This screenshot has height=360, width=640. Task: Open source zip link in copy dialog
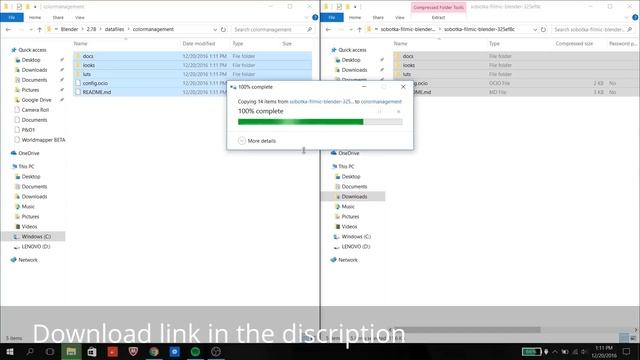pos(321,101)
